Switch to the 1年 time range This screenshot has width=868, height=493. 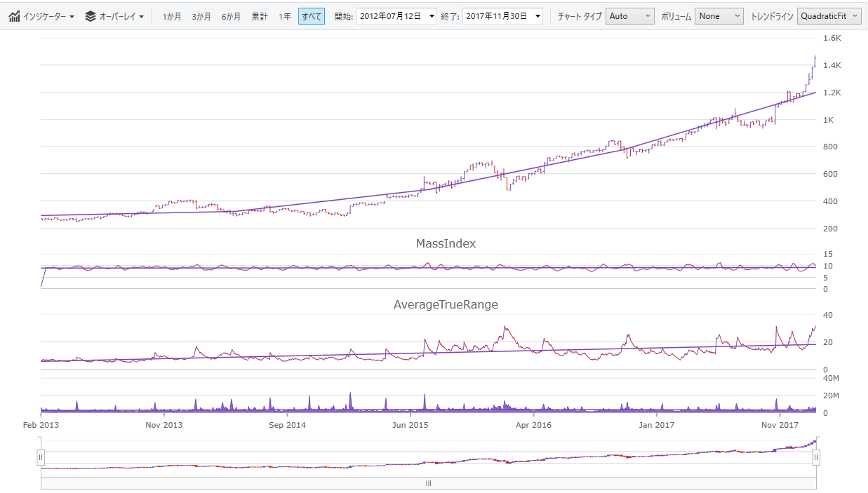285,15
